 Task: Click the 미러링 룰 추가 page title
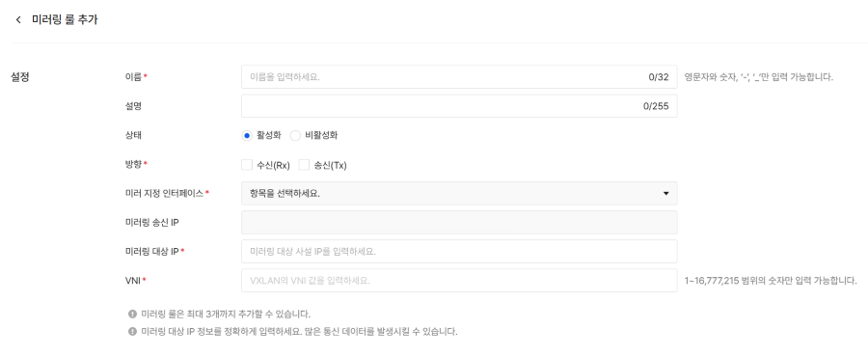[x=65, y=20]
